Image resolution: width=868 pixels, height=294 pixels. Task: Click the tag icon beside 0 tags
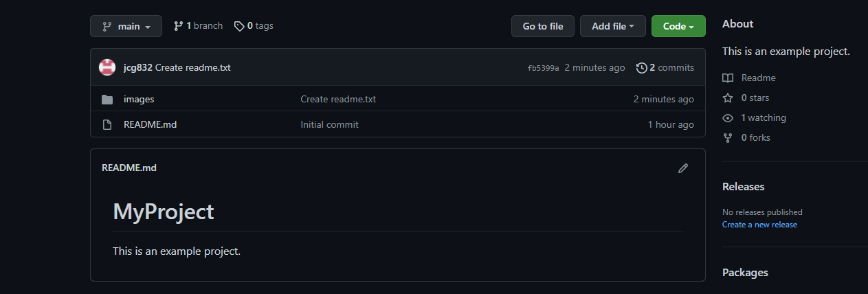(239, 26)
